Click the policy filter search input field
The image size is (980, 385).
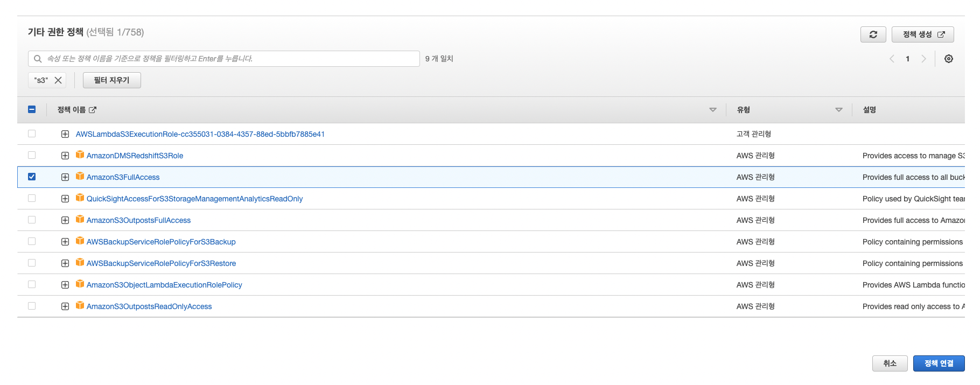pos(224,59)
